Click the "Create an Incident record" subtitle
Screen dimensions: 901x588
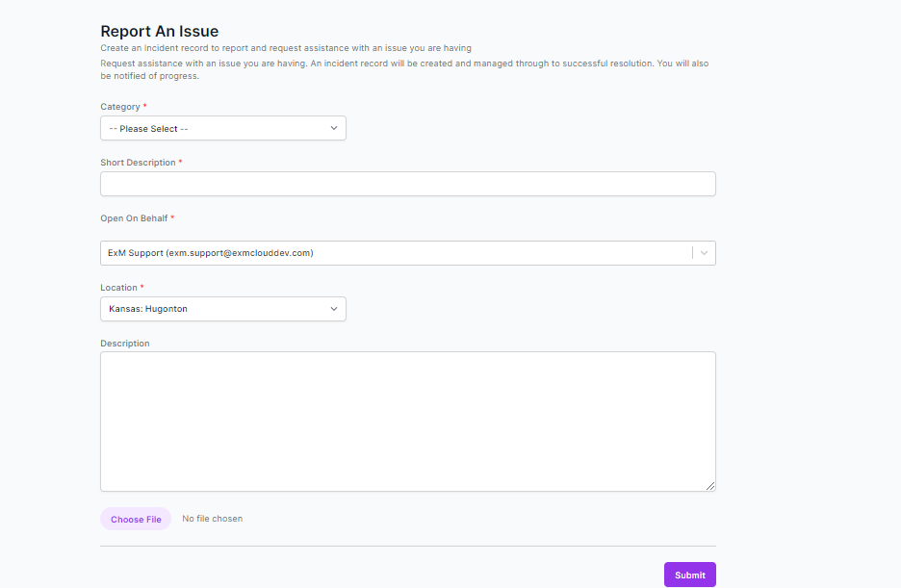click(286, 48)
